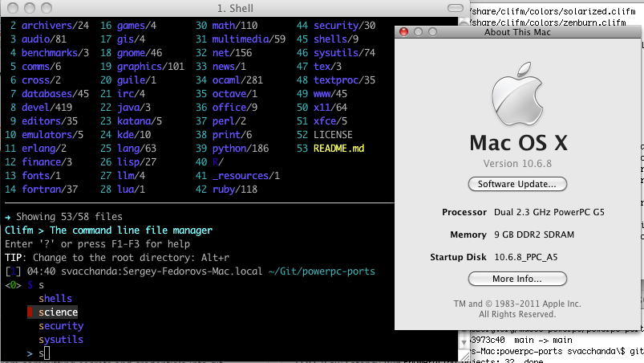644x363 pixels.
Task: Click the shells/9 directory entry
Action: pyautogui.click(x=336, y=39)
